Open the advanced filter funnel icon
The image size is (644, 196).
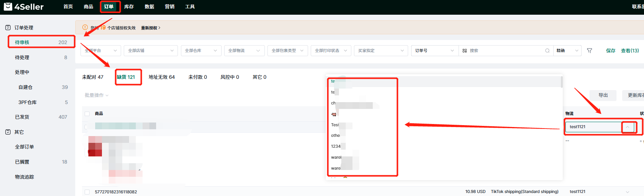pos(589,51)
